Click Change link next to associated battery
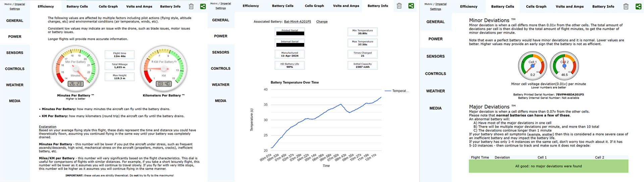The width and height of the screenshot is (644, 182). point(322,21)
